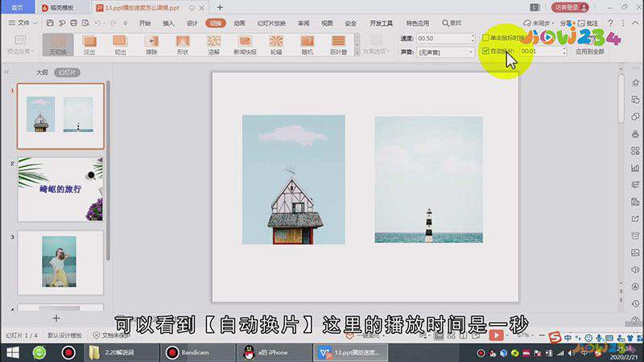The image size is (644, 362).
Task: Apply the 百叶窗 blinds transition
Action: pos(338,44)
